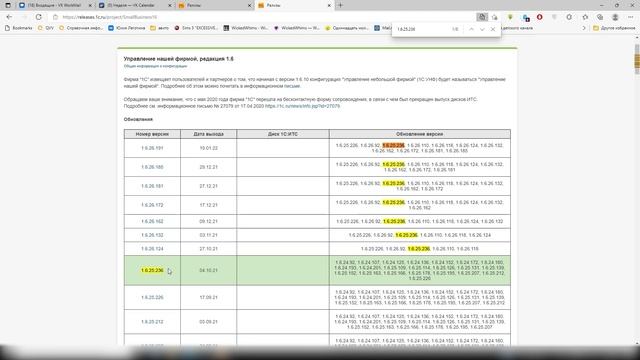Image resolution: width=640 pixels, height=360 pixels.
Task: Open the green shield extension icon
Action: pos(510,17)
